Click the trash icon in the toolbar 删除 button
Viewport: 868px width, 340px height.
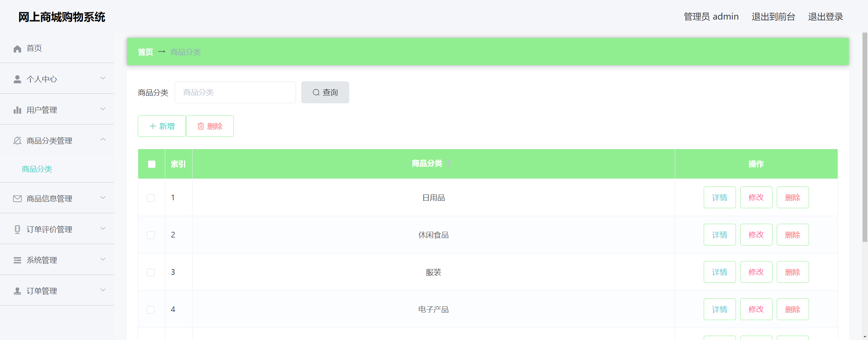click(x=201, y=126)
